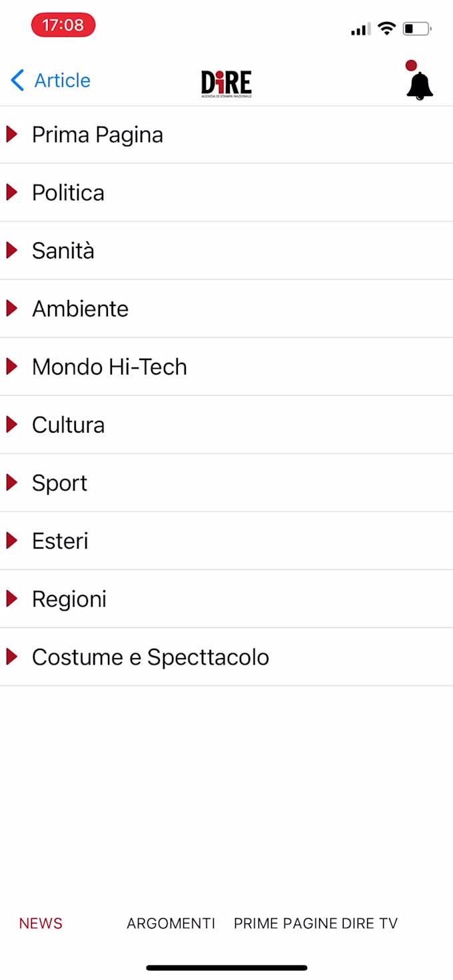Tap the home indicator bar
453x980 pixels.
coord(226,967)
